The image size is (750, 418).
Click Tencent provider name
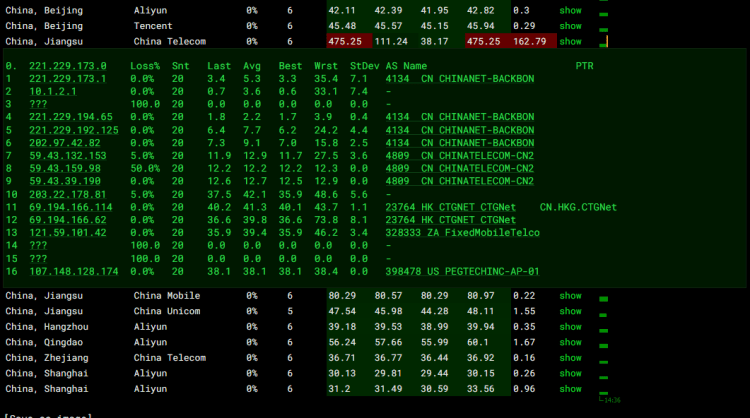pyautogui.click(x=153, y=26)
